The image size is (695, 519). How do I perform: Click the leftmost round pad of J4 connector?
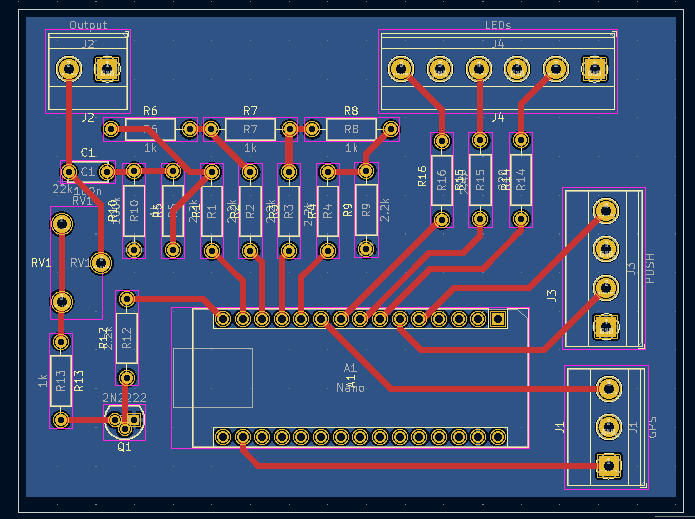point(401,69)
